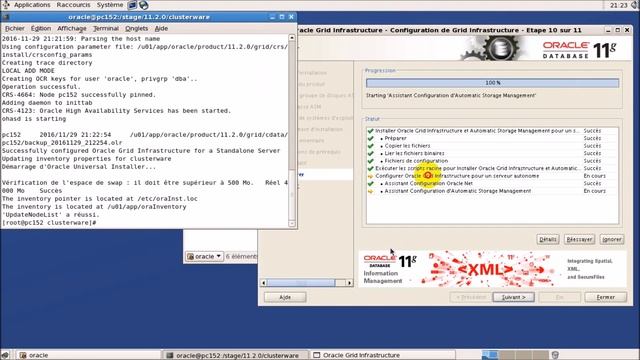
Task: Open the Fichier menu in the terminal
Action: 15,29
